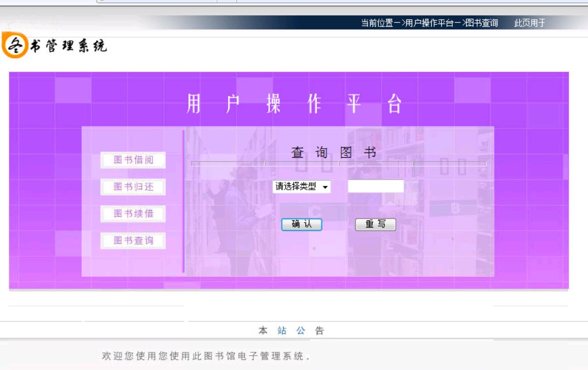Click the 查询图书 heading text
Screen dimensions: 588x370
tap(334, 152)
